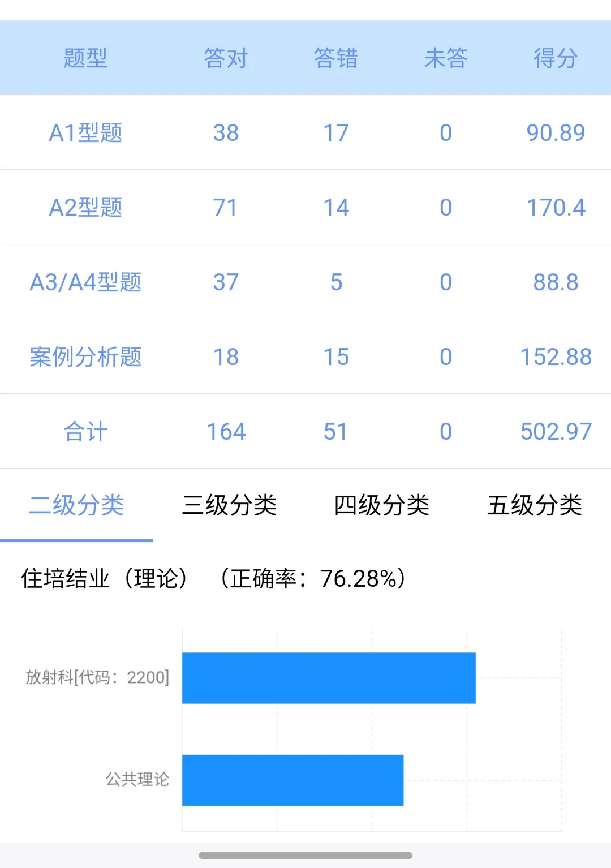Screen dimensions: 611x868
Task: Click A3/A4型题 correct count 37
Action: coord(226,282)
